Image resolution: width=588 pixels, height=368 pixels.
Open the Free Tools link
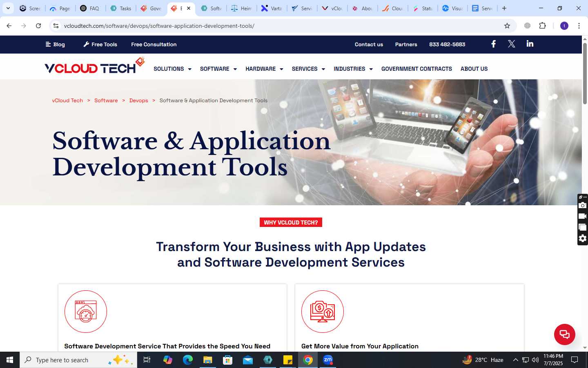point(100,44)
